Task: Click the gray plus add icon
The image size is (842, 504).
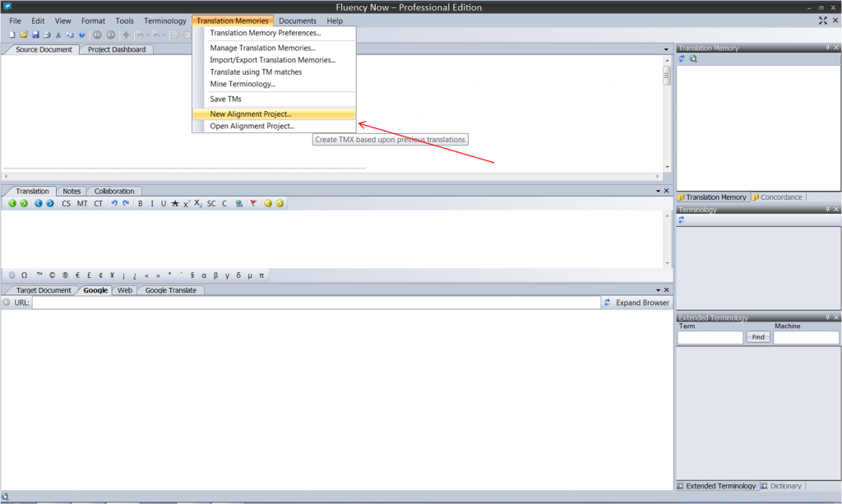Action: 126,35
